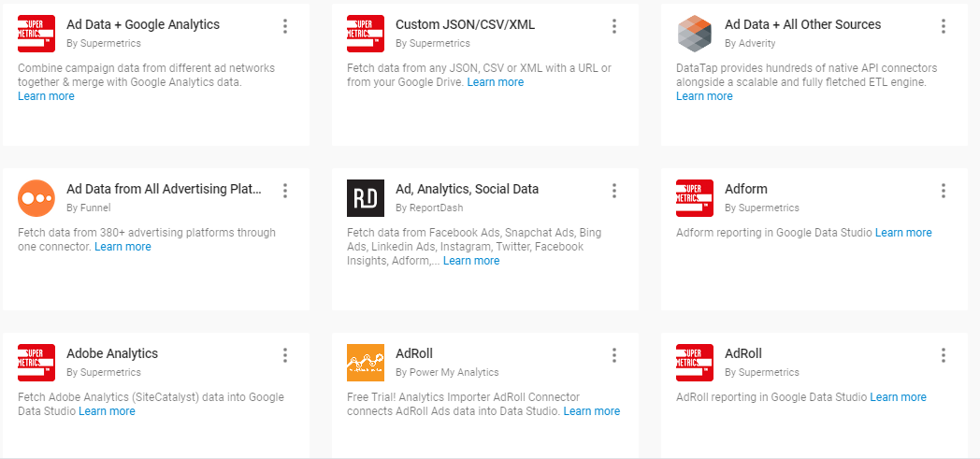Click the Supermetrics logo on Ad Data + Google Analytics
Screen dimensions: 980x459
(x=36, y=34)
